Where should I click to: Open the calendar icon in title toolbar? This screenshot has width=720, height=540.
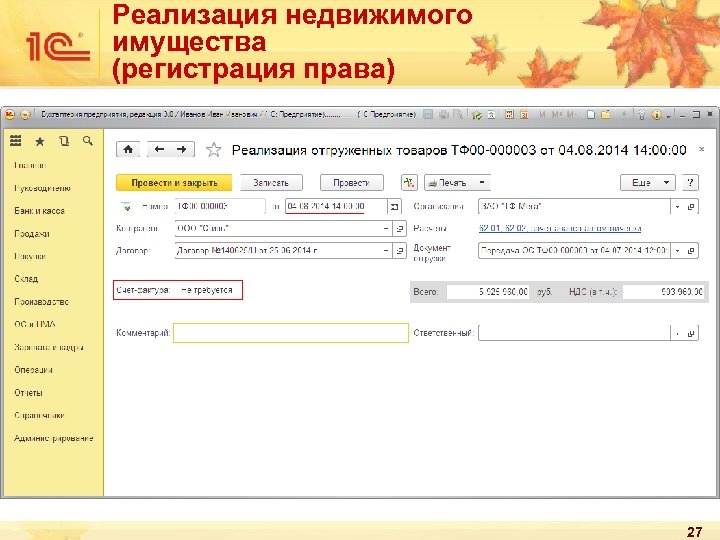tap(524, 114)
